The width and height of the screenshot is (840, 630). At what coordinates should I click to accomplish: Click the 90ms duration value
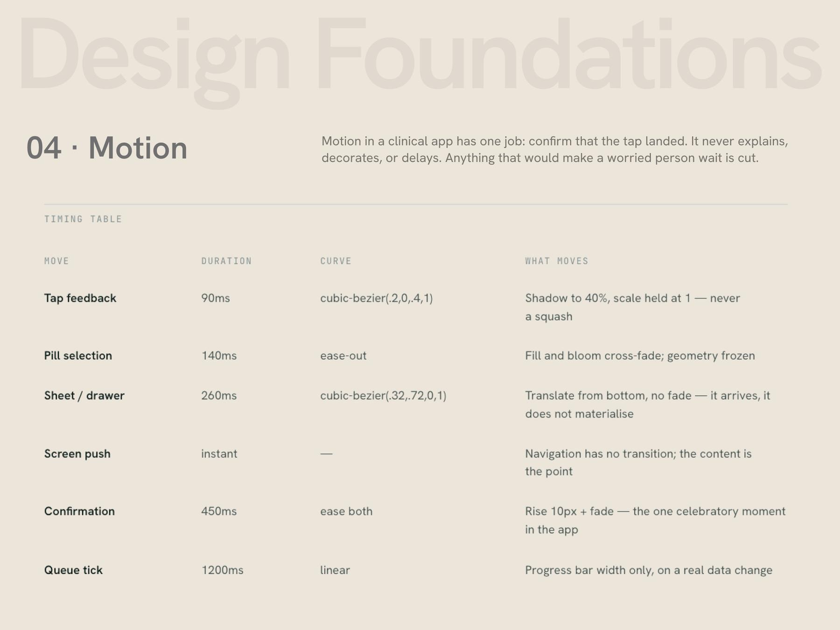[216, 298]
